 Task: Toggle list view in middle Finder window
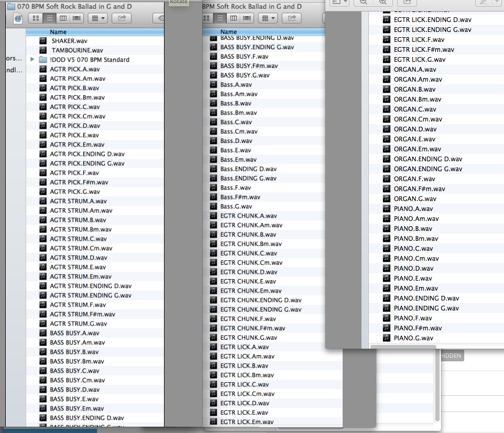220,18
